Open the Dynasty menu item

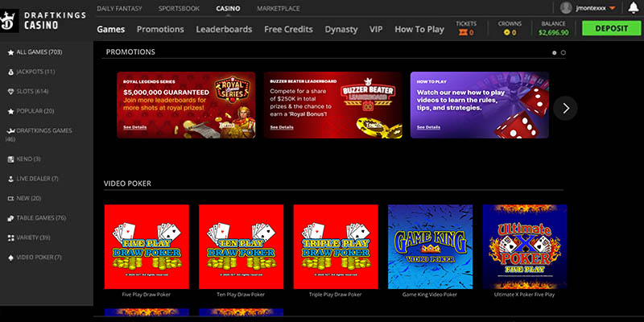pyautogui.click(x=341, y=29)
